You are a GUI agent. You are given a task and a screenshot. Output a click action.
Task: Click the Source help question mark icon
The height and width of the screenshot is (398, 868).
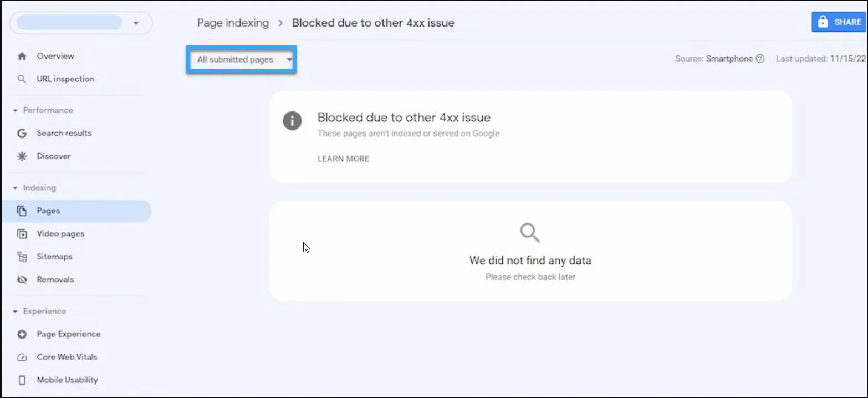(760, 59)
